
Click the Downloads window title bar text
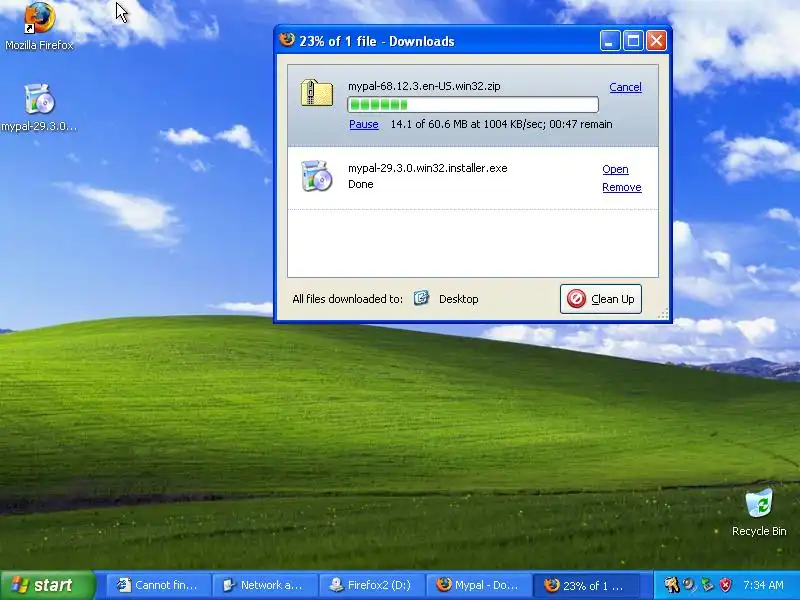point(377,41)
